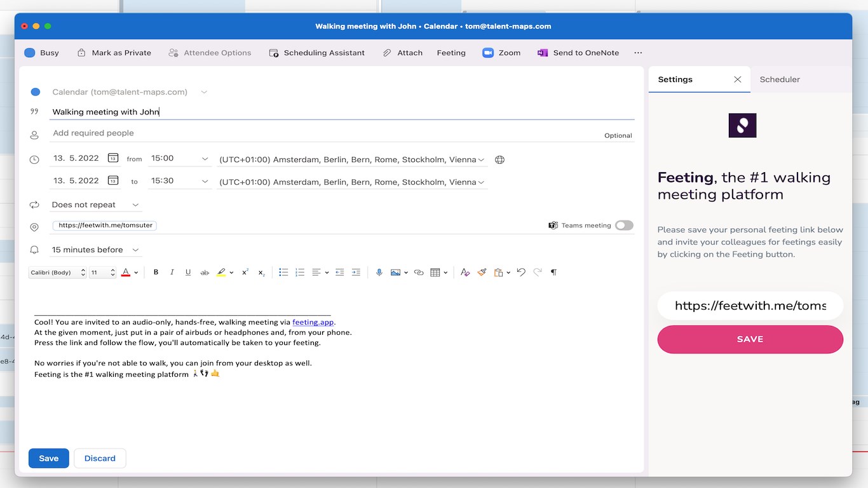This screenshot has height=488, width=868.
Task: Click the Feeting logo in the side panel
Action: click(742, 125)
